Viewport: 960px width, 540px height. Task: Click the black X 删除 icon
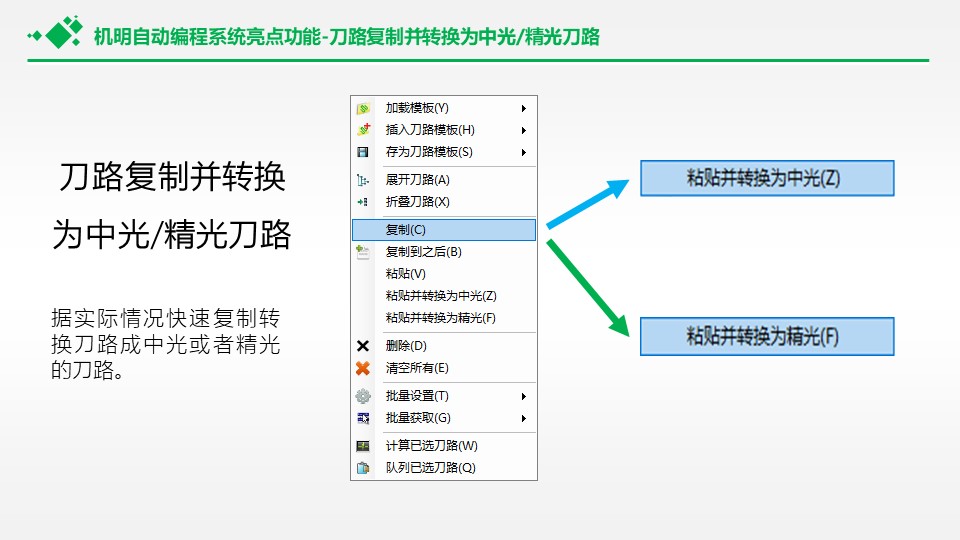(362, 346)
